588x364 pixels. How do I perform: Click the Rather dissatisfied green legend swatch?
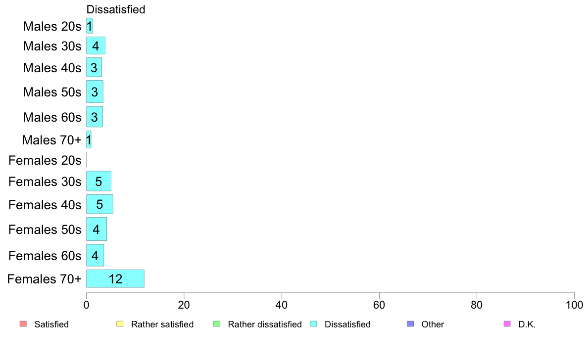pyautogui.click(x=217, y=323)
